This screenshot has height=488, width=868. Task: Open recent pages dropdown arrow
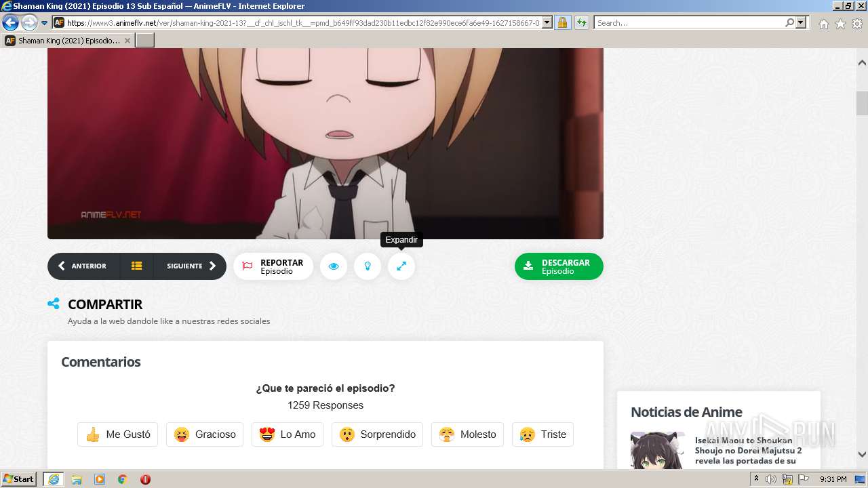pyautogui.click(x=45, y=22)
